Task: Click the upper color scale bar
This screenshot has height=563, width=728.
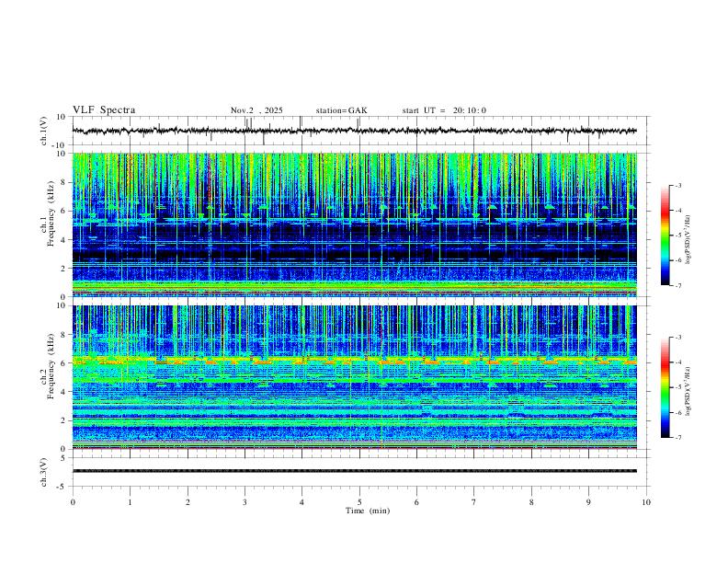Action: 665,236
